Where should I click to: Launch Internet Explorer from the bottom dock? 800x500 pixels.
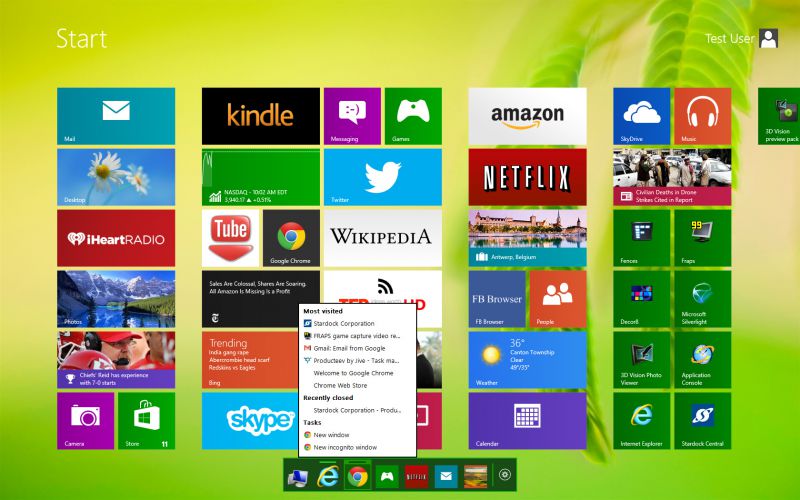[326, 477]
